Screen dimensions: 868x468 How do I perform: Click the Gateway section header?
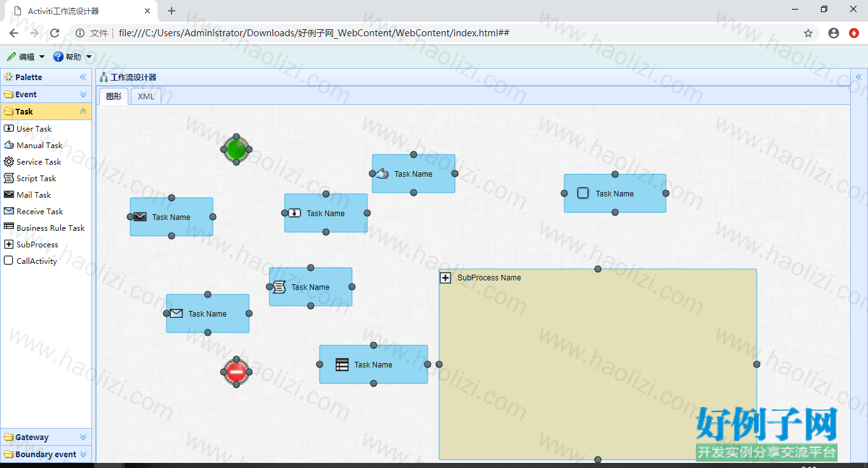coord(46,437)
